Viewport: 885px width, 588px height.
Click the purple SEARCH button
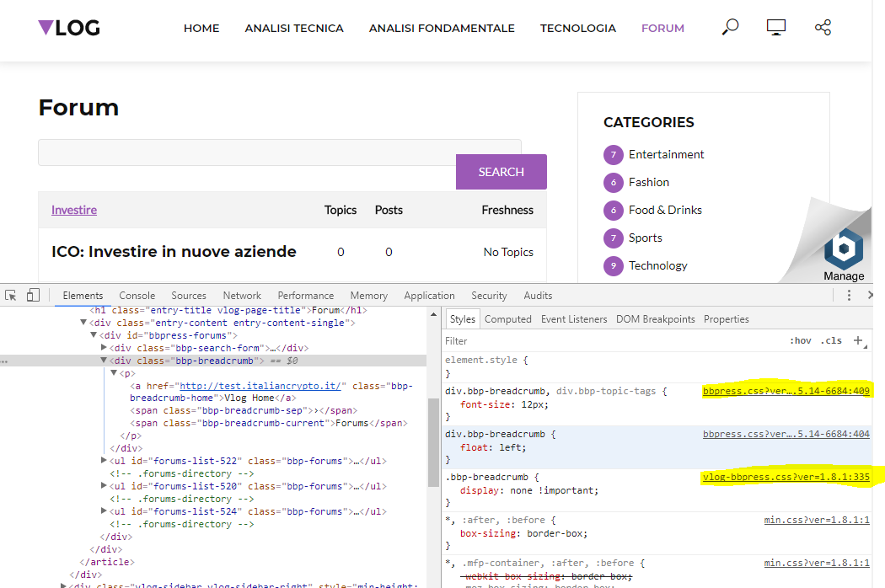501,172
